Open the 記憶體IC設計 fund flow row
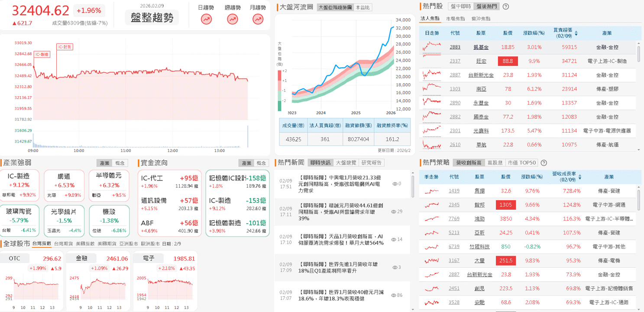This screenshot has height=312, width=644. (x=237, y=182)
